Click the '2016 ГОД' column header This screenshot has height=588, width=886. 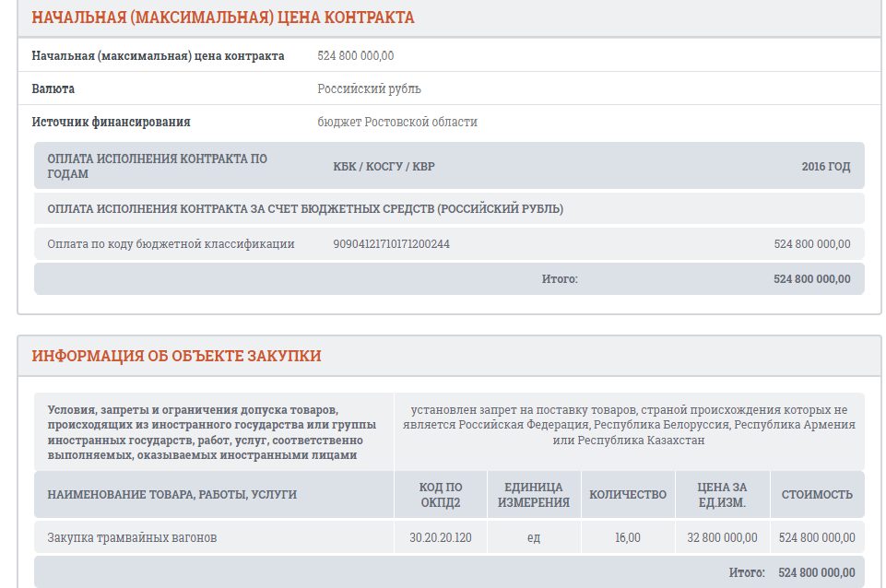(x=825, y=167)
